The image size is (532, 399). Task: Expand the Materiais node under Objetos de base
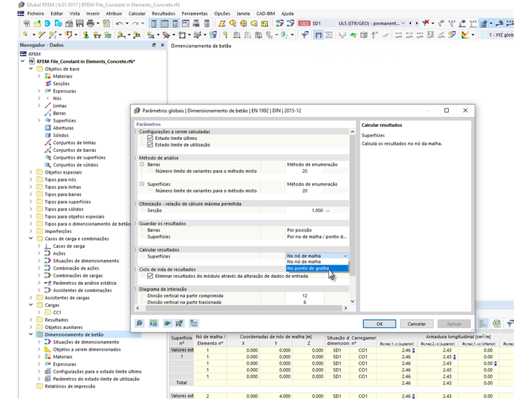39,76
